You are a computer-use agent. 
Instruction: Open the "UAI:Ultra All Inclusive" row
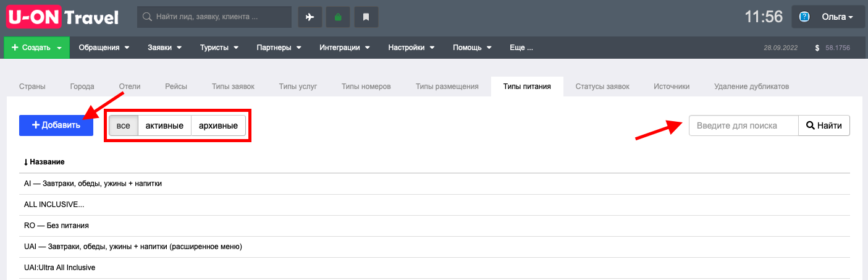(x=434, y=268)
